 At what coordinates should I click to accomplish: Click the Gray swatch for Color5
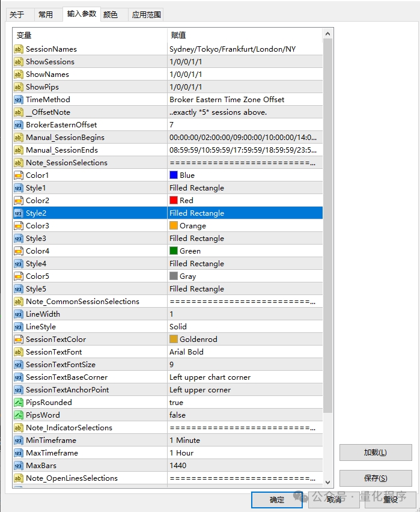coord(174,276)
